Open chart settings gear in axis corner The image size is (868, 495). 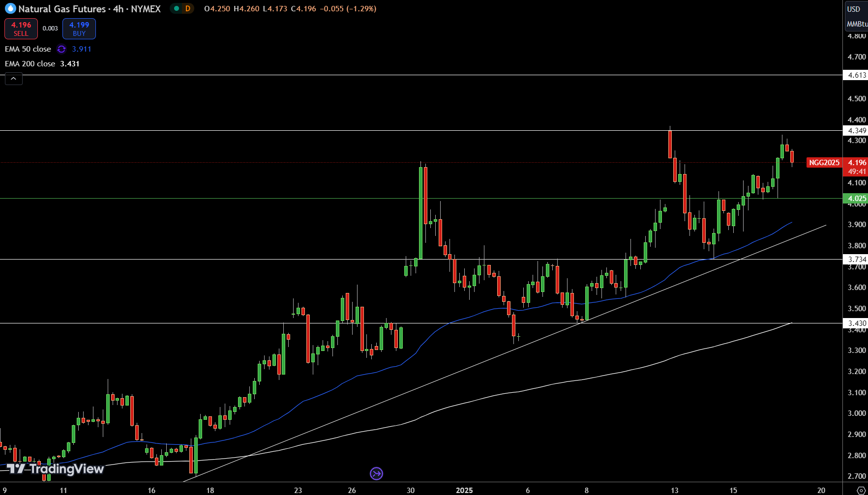[861, 490]
